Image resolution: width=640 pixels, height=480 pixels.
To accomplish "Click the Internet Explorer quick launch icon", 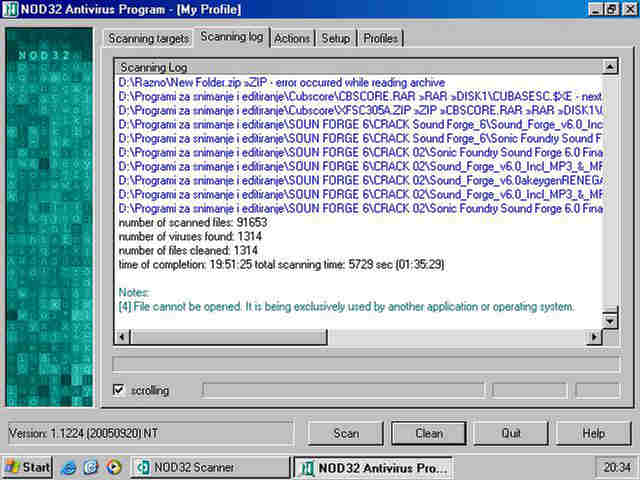I will tap(69, 467).
